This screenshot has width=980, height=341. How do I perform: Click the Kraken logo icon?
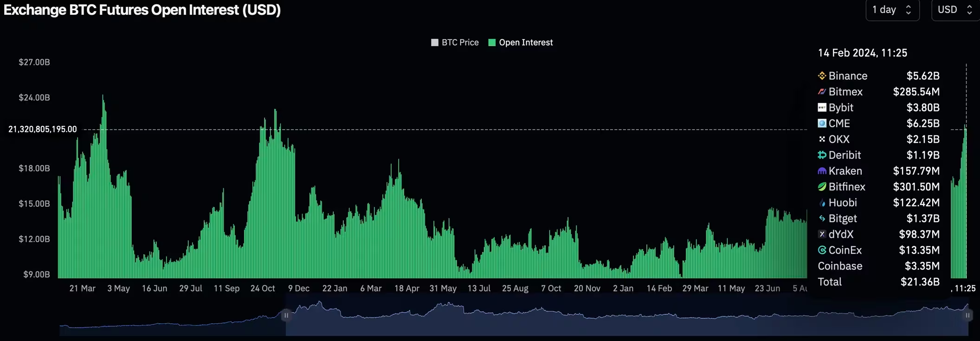822,171
